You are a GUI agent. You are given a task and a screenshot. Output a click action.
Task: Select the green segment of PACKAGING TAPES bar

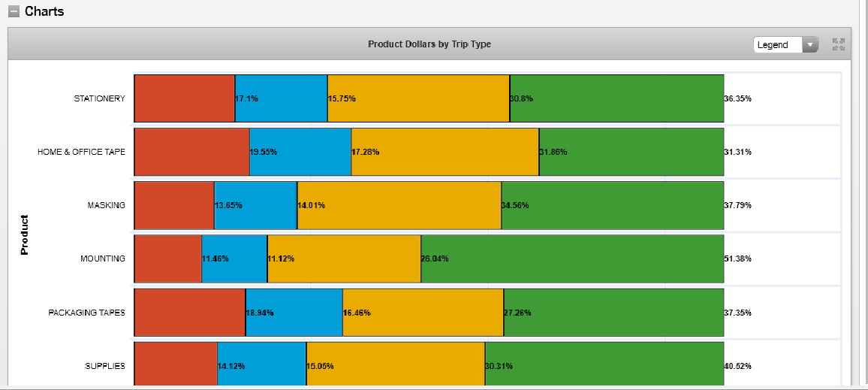[613, 313]
